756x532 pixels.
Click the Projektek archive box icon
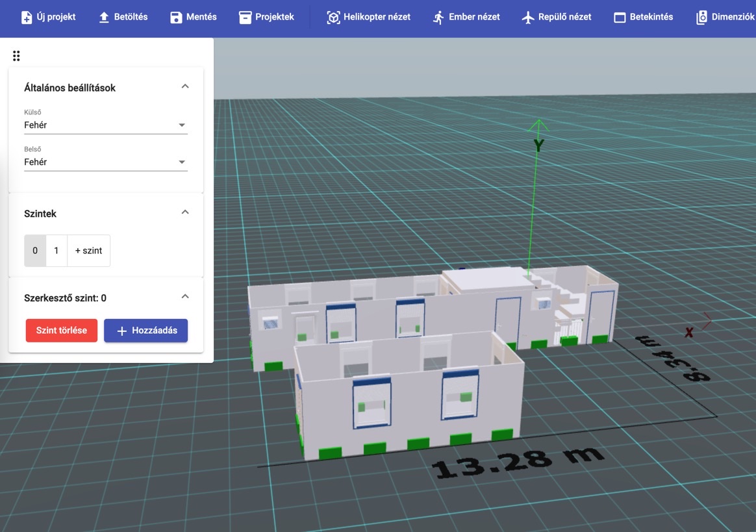[245, 18]
